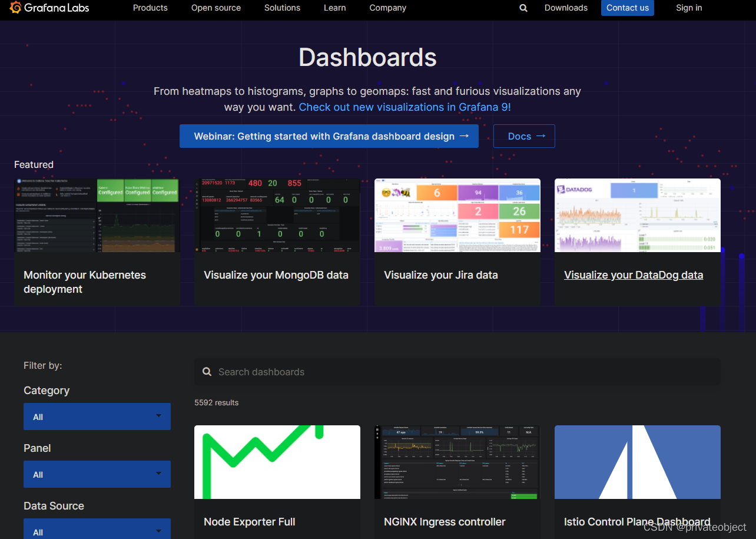Open the Products menu
Screen dimensions: 756x539
150,8
